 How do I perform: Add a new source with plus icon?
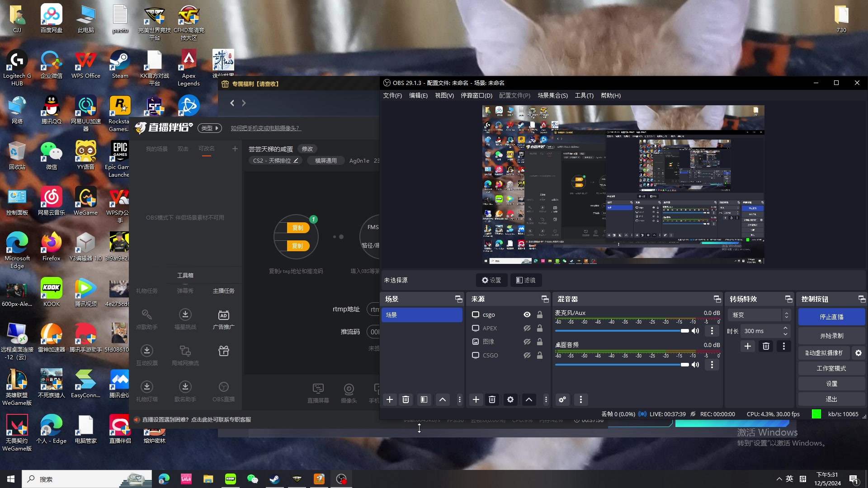476,399
